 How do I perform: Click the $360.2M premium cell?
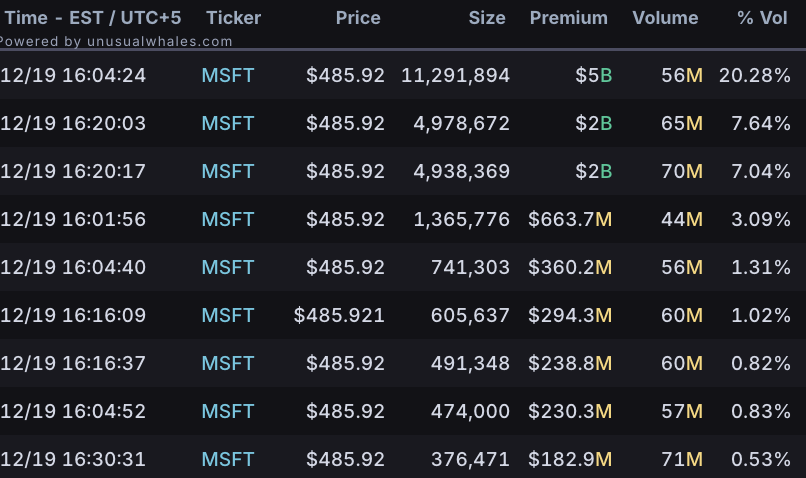pos(570,267)
